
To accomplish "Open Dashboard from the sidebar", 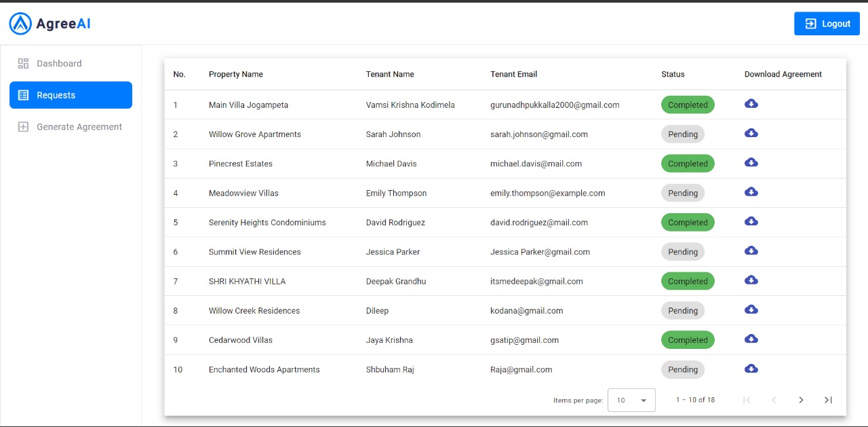I will pyautogui.click(x=71, y=63).
